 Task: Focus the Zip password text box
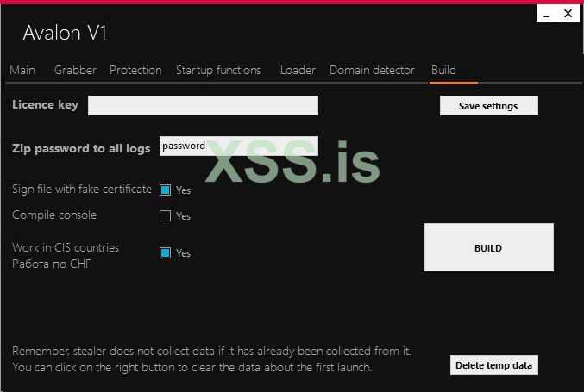[x=239, y=146]
